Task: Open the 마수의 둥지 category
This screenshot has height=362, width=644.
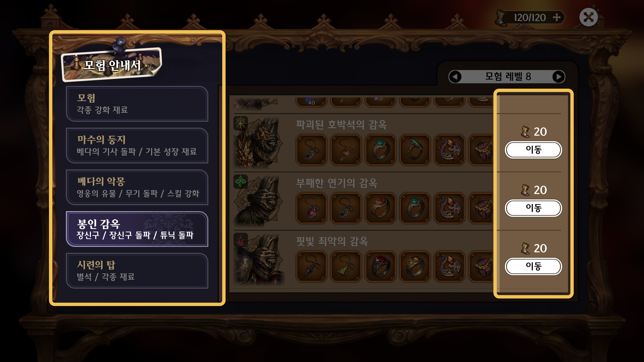Action: coord(137,146)
